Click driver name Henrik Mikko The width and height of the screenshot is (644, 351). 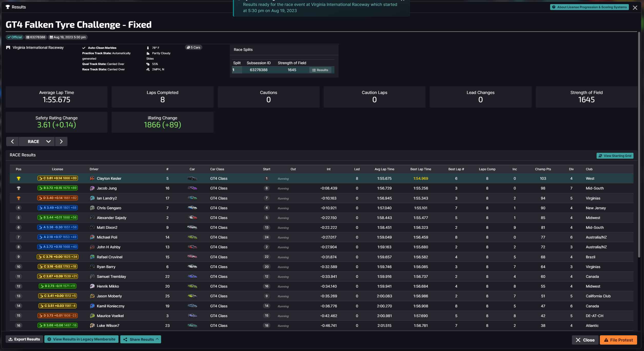click(x=108, y=286)
